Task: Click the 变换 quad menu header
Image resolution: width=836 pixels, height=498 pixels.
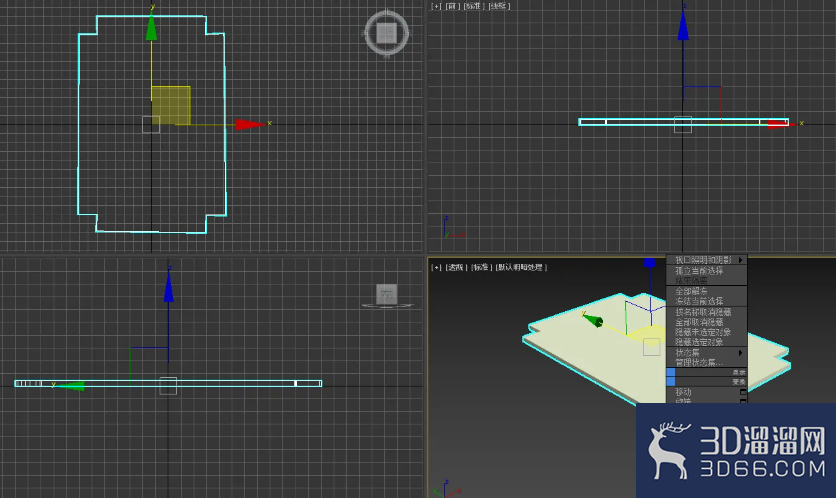Action: pos(707,382)
